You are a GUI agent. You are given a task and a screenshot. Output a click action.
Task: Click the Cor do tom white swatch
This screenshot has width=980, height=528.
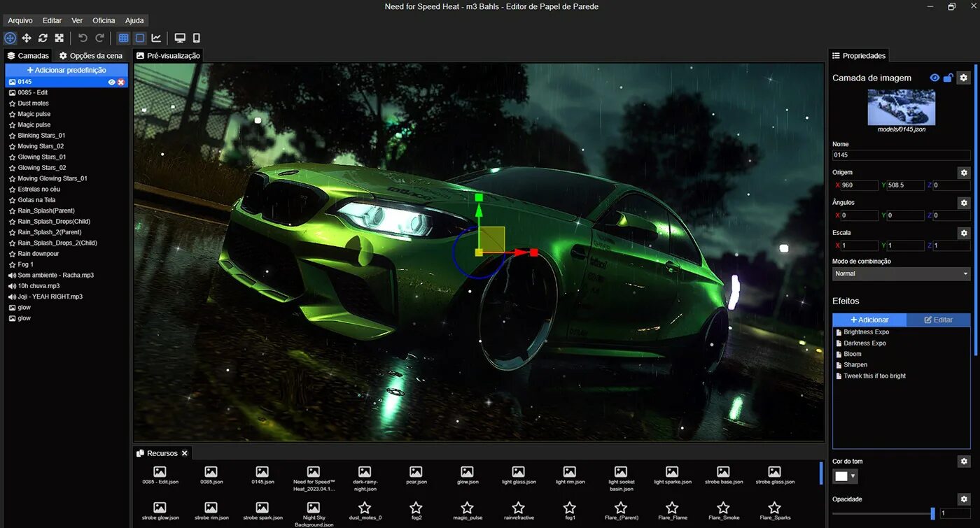point(841,476)
